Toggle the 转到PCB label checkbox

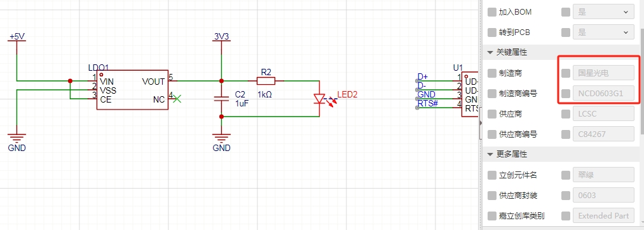click(491, 32)
